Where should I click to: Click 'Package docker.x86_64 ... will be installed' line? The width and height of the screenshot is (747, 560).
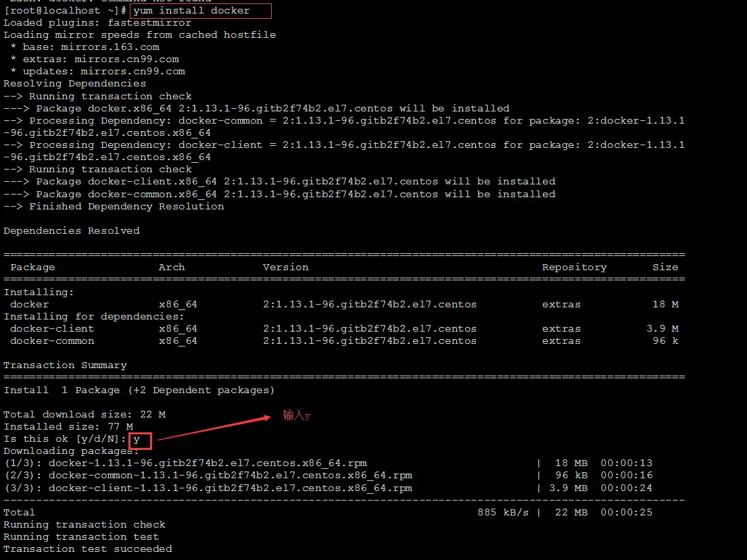click(x=256, y=109)
